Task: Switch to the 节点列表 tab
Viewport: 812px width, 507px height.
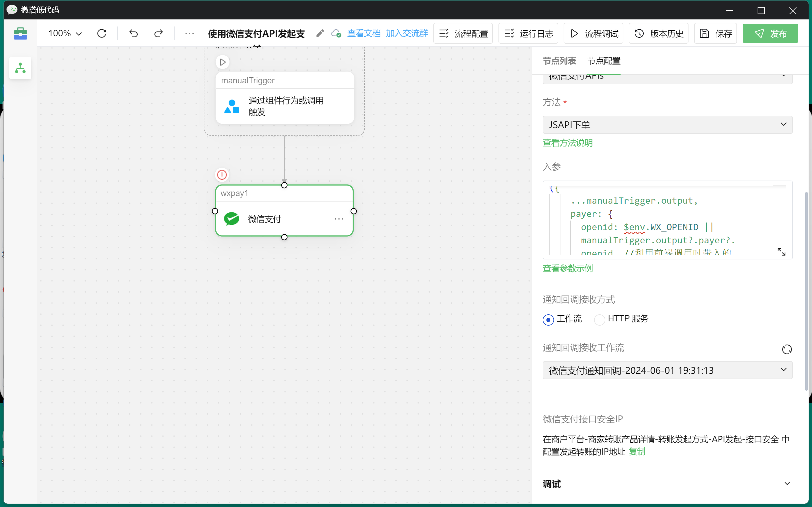Action: pyautogui.click(x=559, y=61)
